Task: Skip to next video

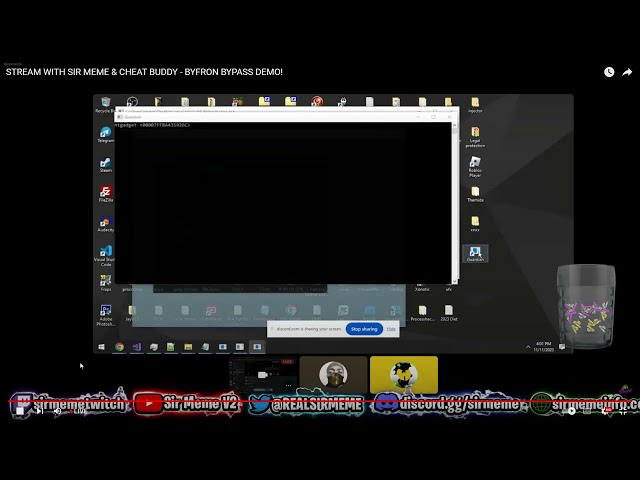Action: (x=40, y=411)
